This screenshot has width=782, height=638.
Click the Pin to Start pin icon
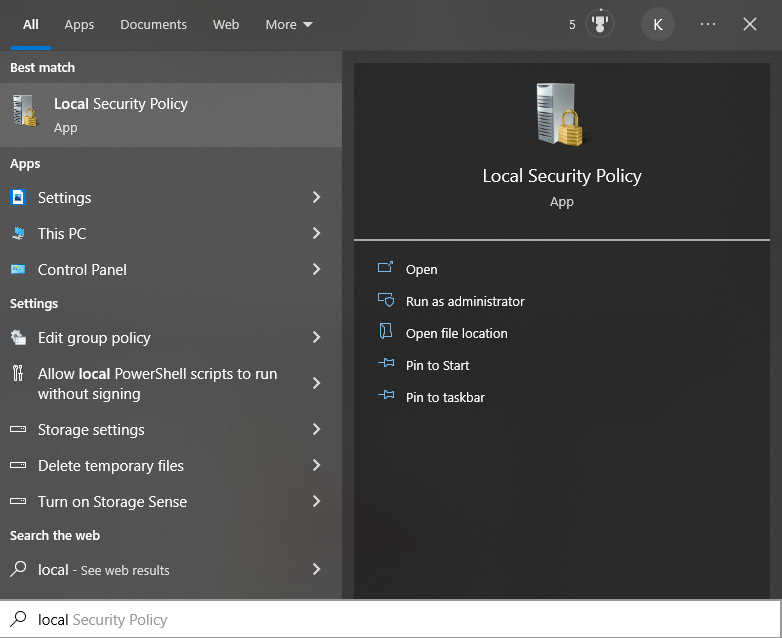pos(386,363)
